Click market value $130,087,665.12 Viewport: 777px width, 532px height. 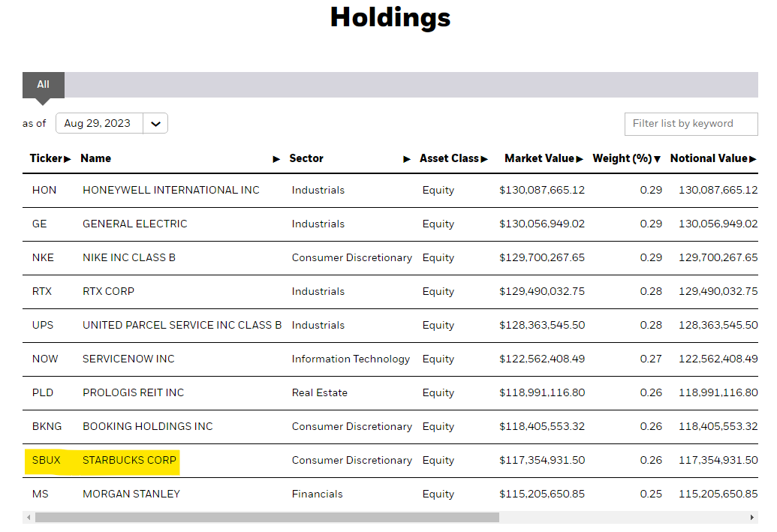(x=541, y=190)
